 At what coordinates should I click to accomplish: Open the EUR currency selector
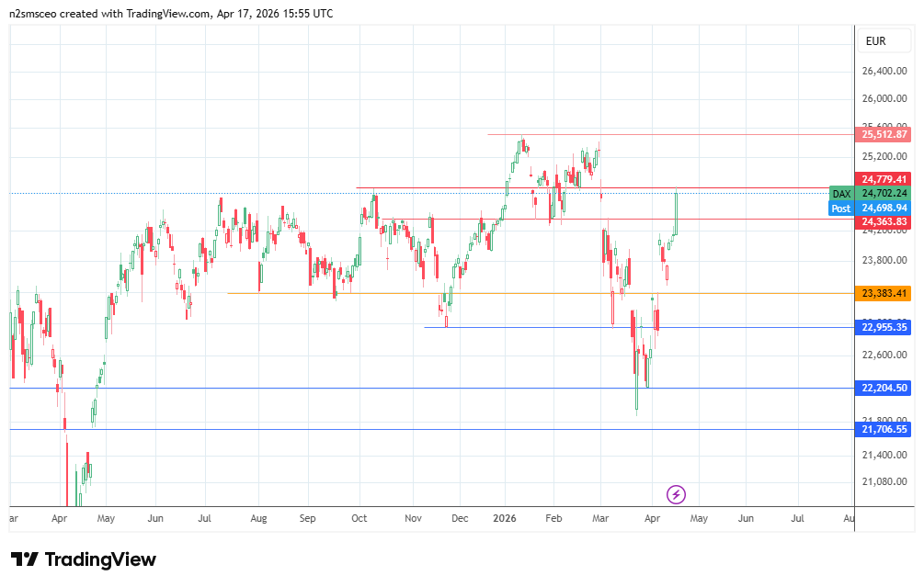click(875, 41)
